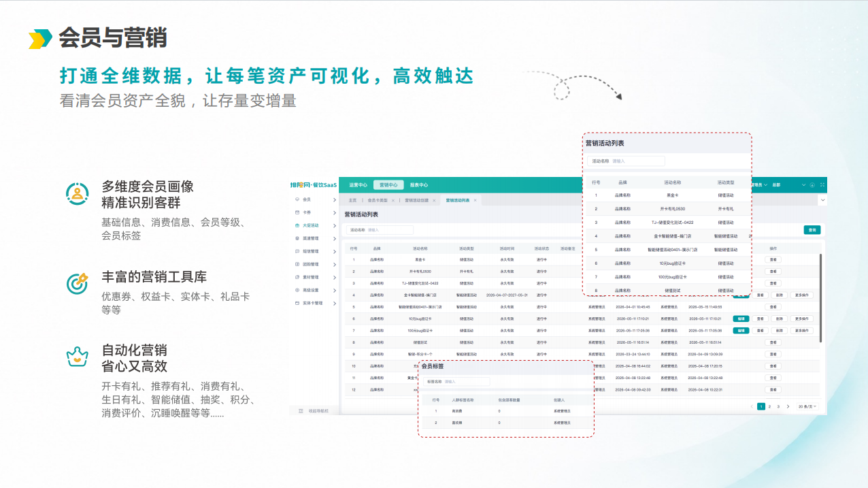The image size is (868, 488).
Task: Click the 收起导航栏 collapse icon
Action: pos(301,411)
